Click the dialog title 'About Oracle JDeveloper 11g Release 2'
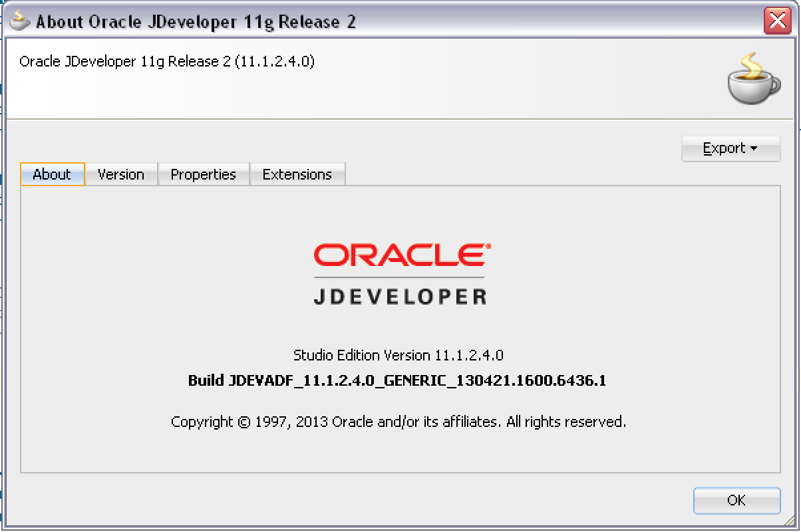801x532 pixels. (x=196, y=22)
